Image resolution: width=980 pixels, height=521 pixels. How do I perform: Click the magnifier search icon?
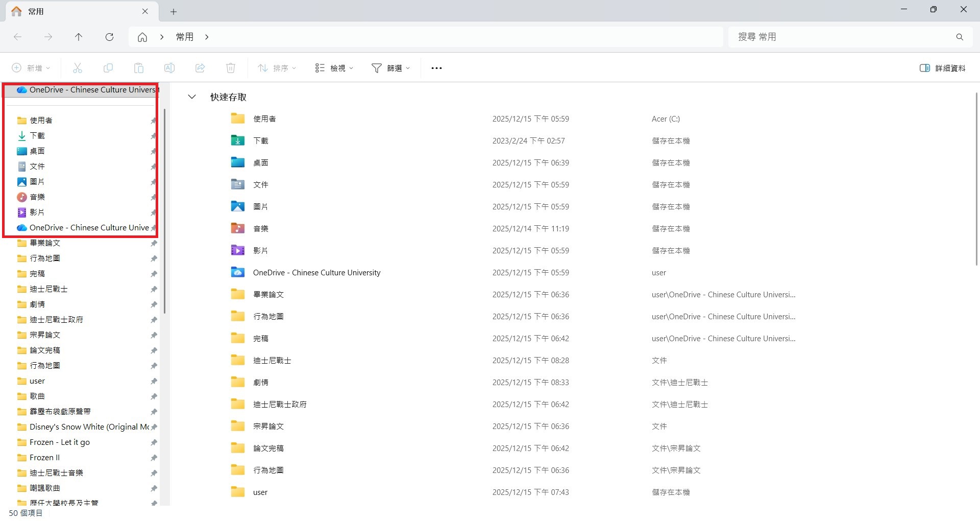coord(960,37)
